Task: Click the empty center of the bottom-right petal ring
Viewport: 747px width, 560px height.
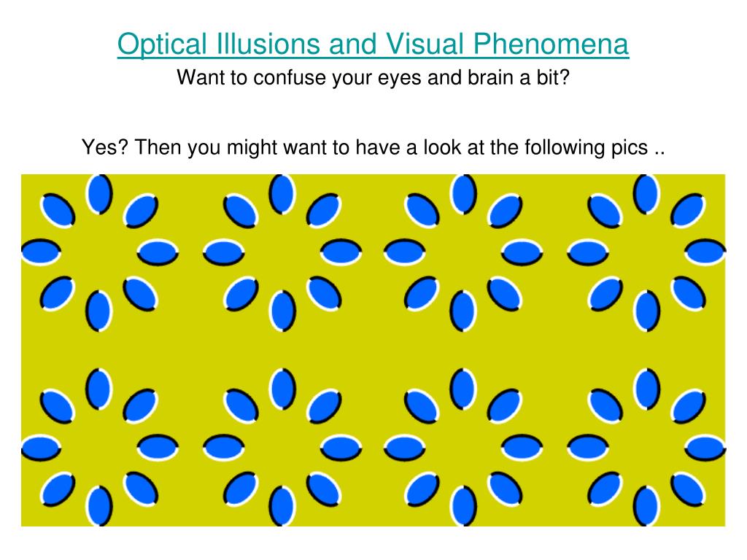Action: 646,448
